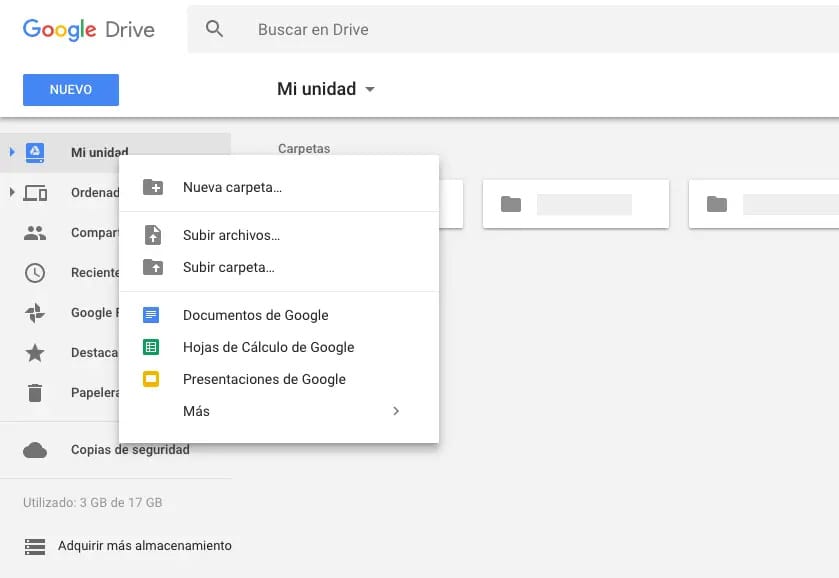The image size is (839, 578).
Task: Open the rightmost folder card
Action: pos(764,204)
